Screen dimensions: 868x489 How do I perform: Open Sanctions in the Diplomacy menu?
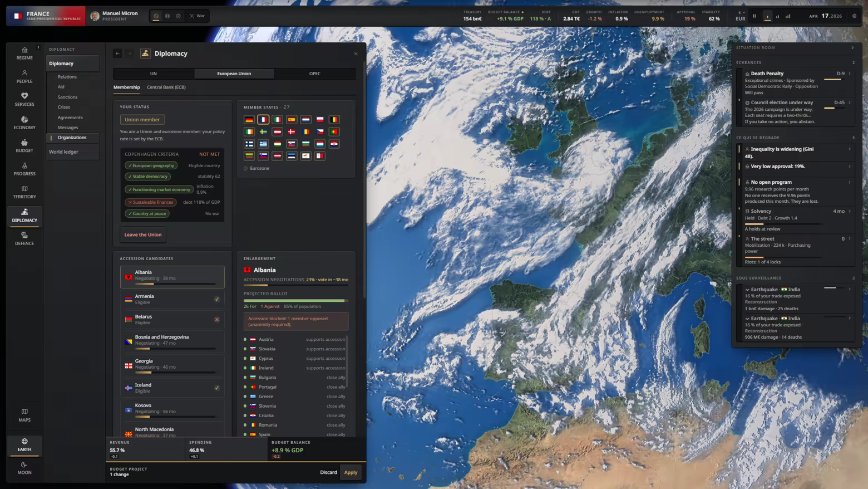click(x=67, y=97)
